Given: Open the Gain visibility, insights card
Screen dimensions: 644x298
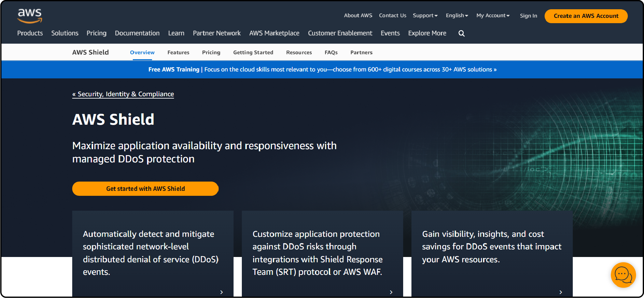Looking at the screenshot, I should coord(492,254).
